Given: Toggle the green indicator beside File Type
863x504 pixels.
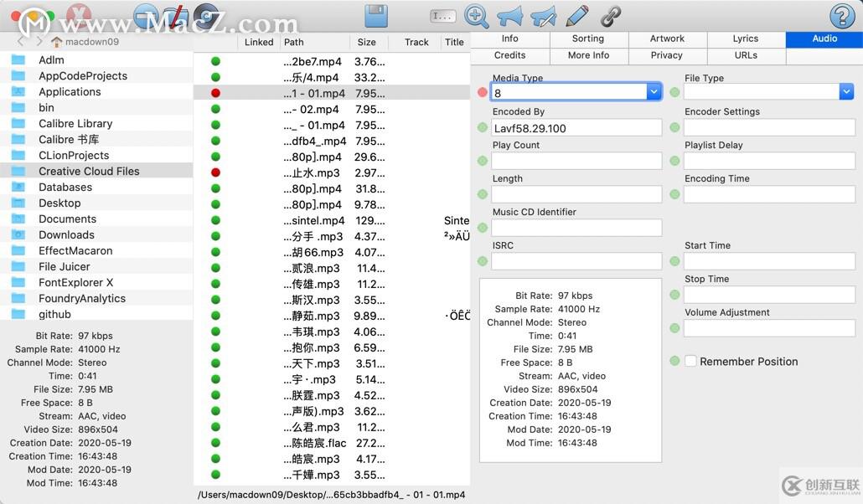Looking at the screenshot, I should point(674,92).
